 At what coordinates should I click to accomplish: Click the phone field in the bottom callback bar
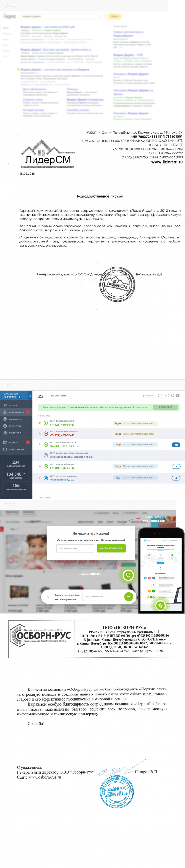point(101,596)
